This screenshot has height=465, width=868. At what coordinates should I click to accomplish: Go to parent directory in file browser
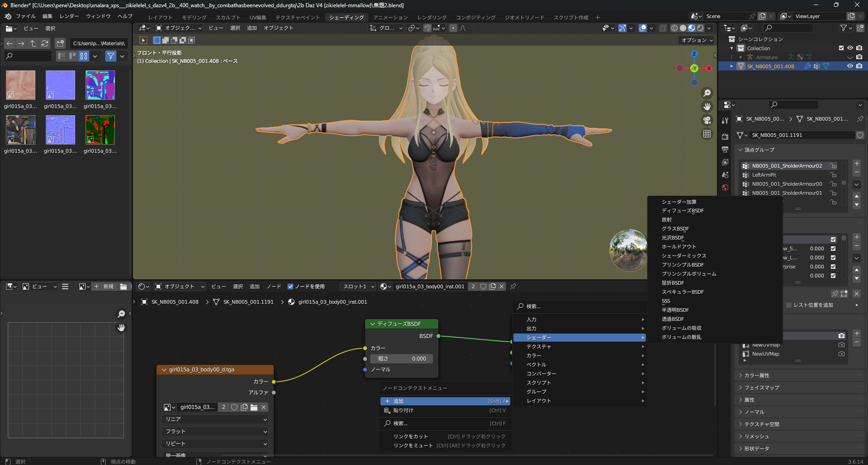(33, 43)
